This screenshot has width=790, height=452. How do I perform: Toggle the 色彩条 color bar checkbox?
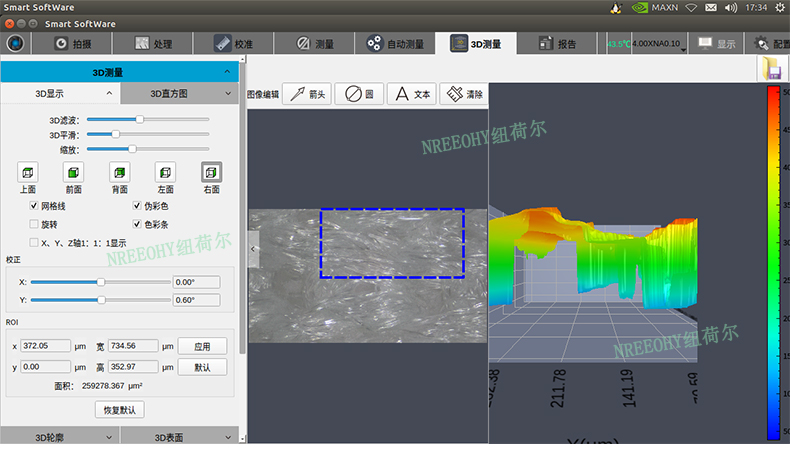click(137, 224)
